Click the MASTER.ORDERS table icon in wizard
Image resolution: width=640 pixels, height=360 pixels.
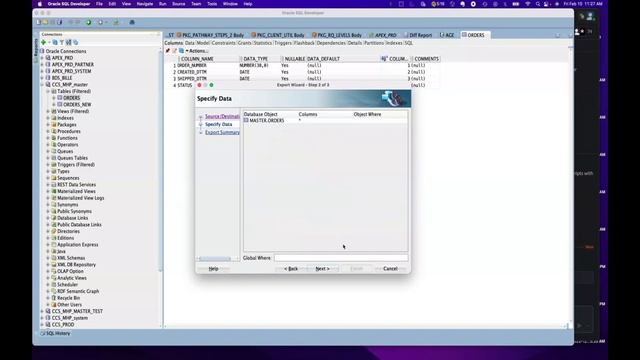point(246,120)
